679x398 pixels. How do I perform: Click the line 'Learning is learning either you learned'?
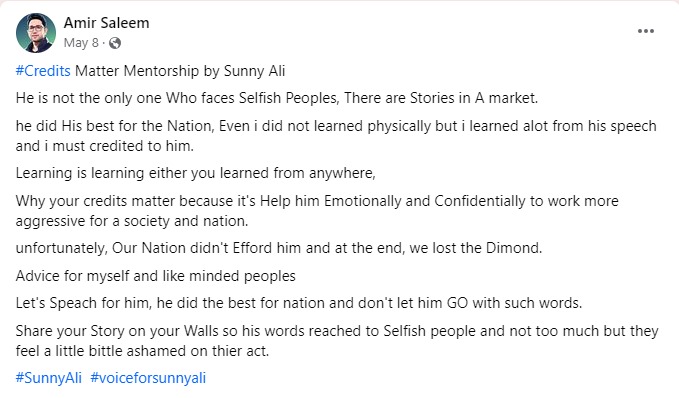tap(196, 173)
